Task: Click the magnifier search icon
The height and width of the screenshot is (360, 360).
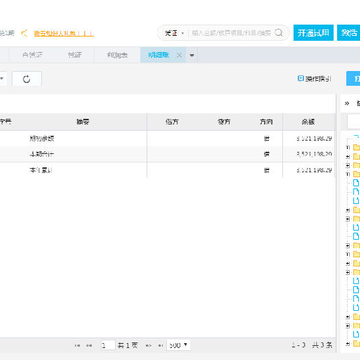Action: (279, 33)
